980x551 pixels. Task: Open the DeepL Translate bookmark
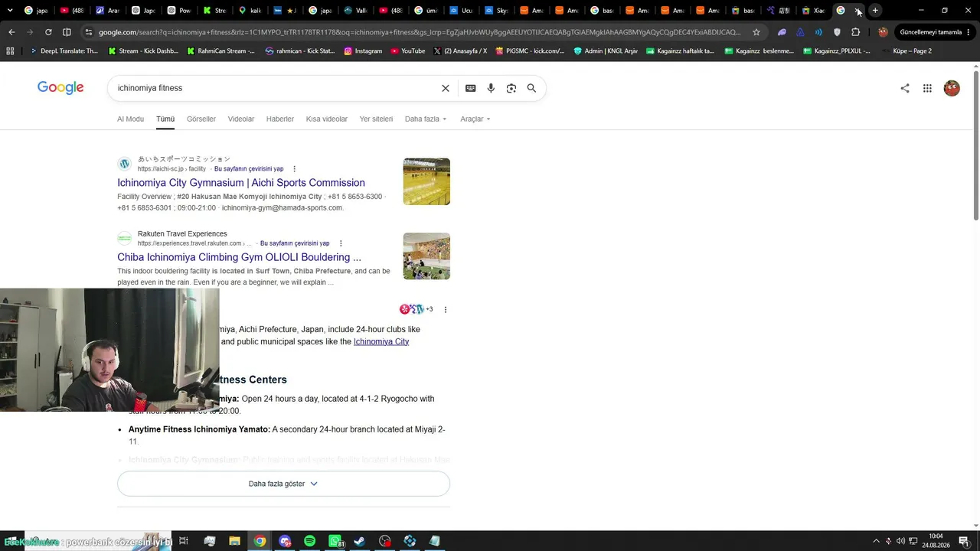tap(64, 51)
